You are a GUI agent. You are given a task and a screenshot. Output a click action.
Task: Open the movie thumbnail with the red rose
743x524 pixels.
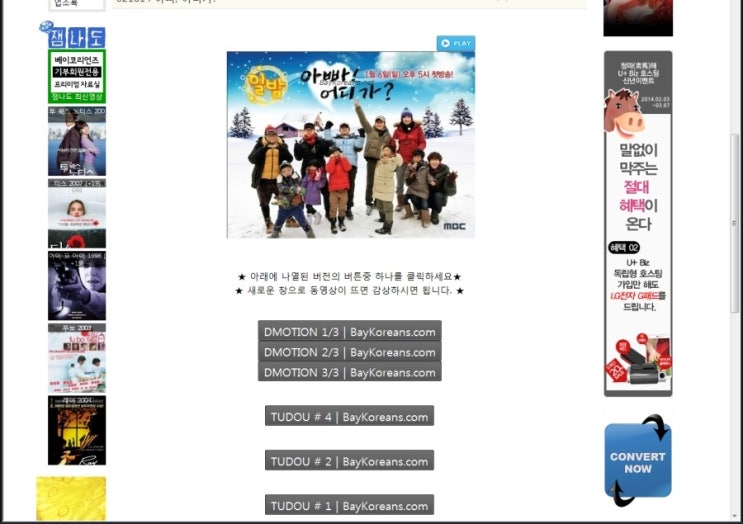point(77,214)
